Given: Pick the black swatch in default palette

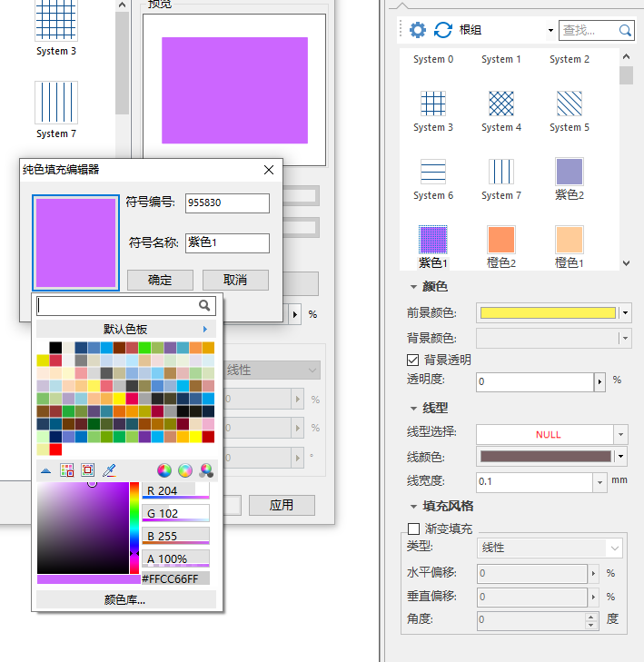Looking at the screenshot, I should tap(55, 348).
